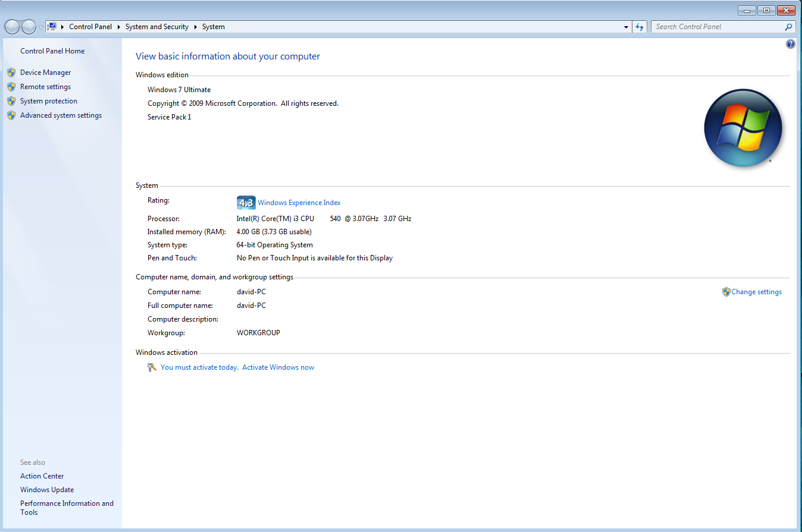Open Device Manager link

pos(45,73)
